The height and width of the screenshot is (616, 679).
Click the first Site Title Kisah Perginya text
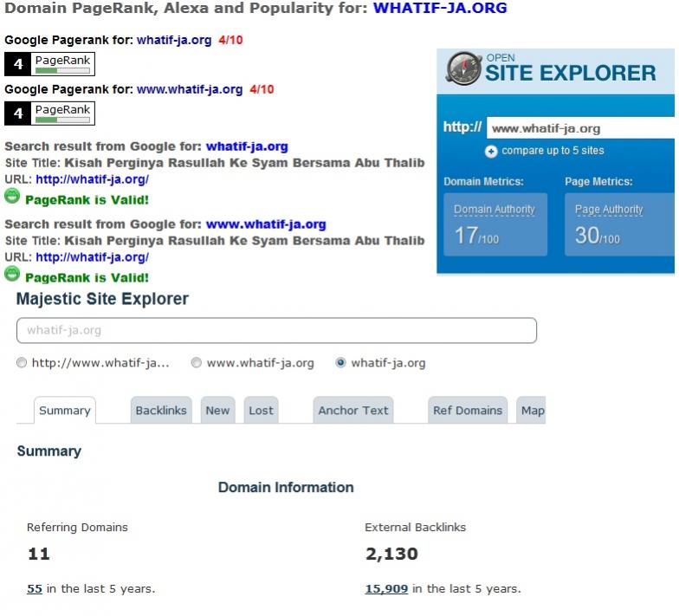tap(244, 163)
